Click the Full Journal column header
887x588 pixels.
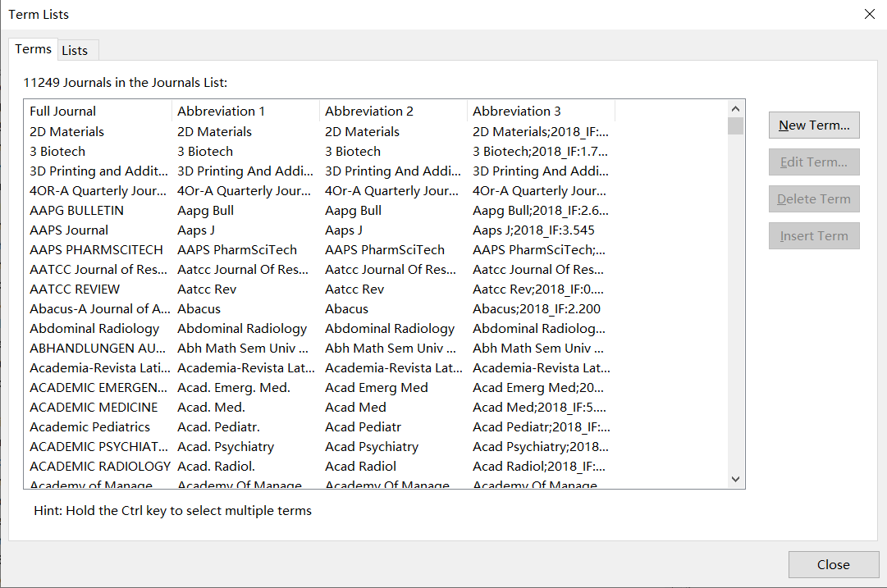pyautogui.click(x=98, y=111)
